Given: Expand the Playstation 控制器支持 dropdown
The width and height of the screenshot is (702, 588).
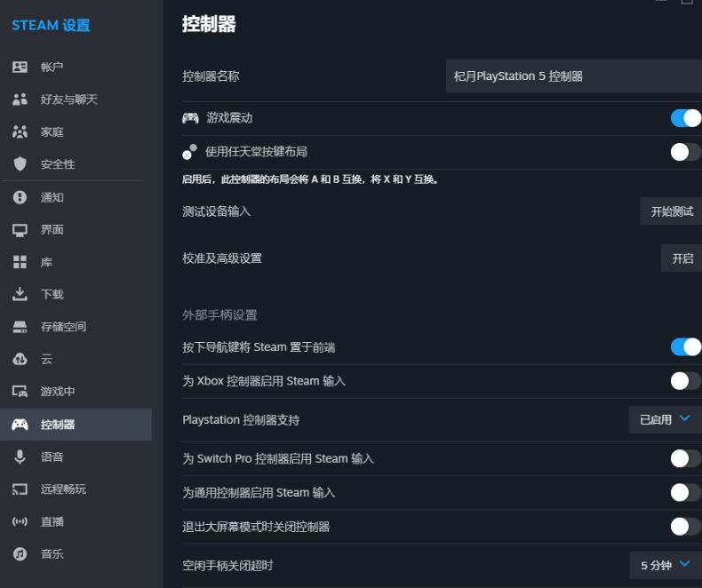Looking at the screenshot, I should pyautogui.click(x=665, y=419).
